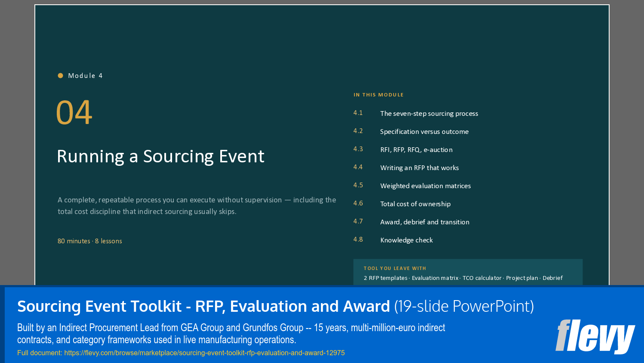The height and width of the screenshot is (363, 644).
Task: Click the 'Built by an Indirect Procurement Lead' description
Action: click(231, 334)
